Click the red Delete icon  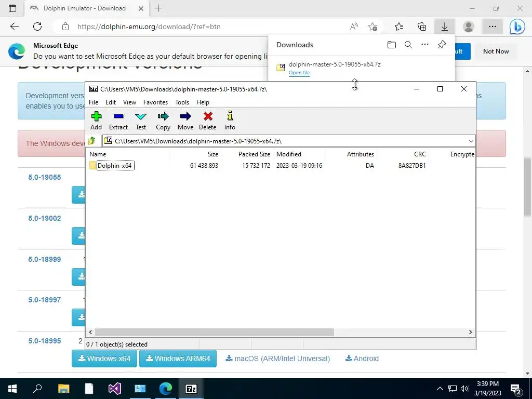click(208, 121)
